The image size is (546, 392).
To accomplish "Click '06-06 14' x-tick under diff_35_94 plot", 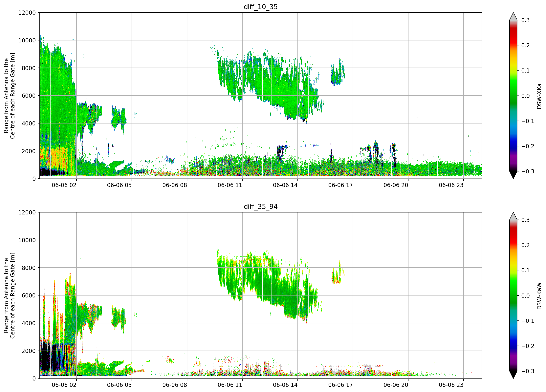I will point(285,385).
